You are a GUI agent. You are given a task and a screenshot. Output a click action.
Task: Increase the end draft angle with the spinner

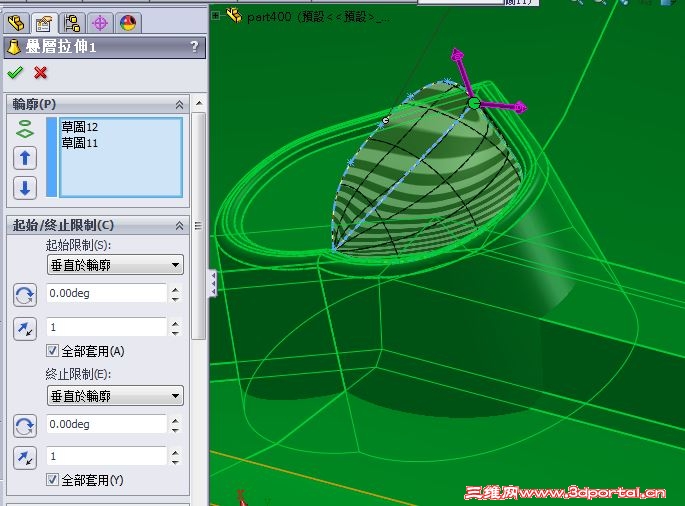tap(175, 420)
